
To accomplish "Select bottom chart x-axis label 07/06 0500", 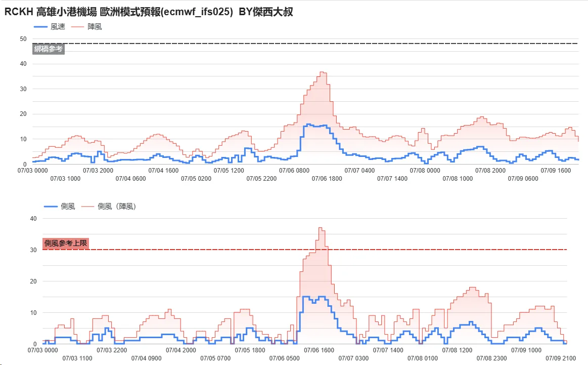I will coord(284,358).
